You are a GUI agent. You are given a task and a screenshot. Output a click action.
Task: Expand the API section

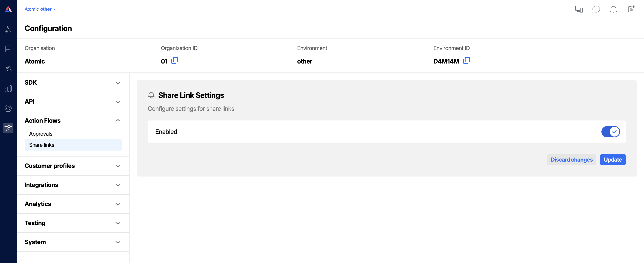click(73, 102)
